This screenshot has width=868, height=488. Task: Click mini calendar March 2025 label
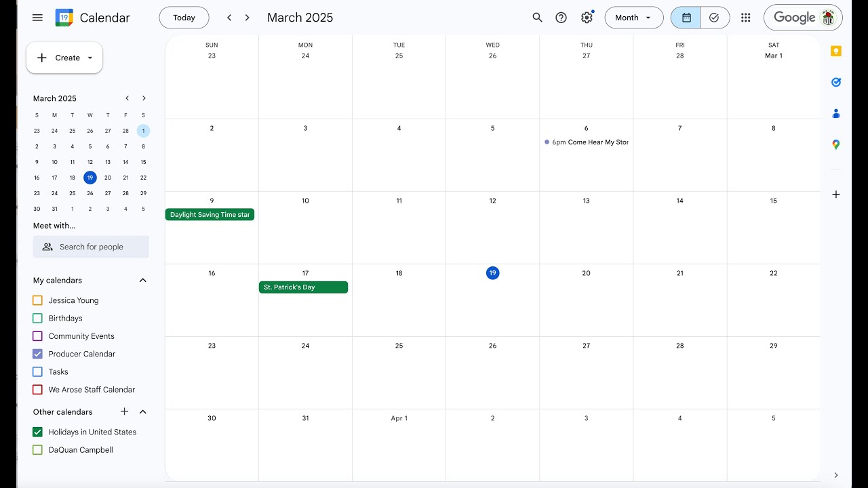tap(55, 98)
